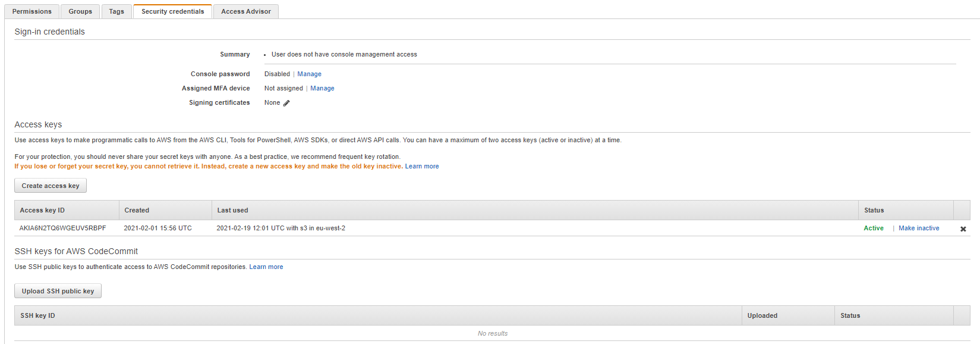Click the Uploaded column header
Screen dimensions: 980x344
762,315
